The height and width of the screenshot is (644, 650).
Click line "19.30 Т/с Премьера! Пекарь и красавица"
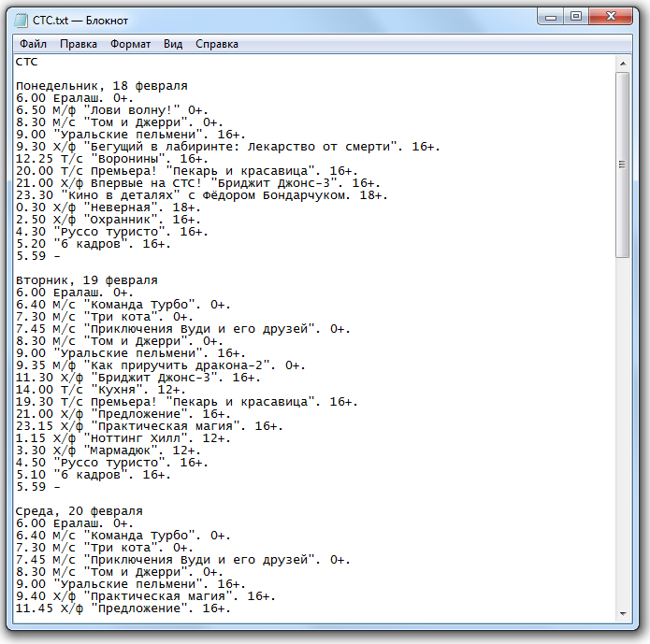pos(187,402)
